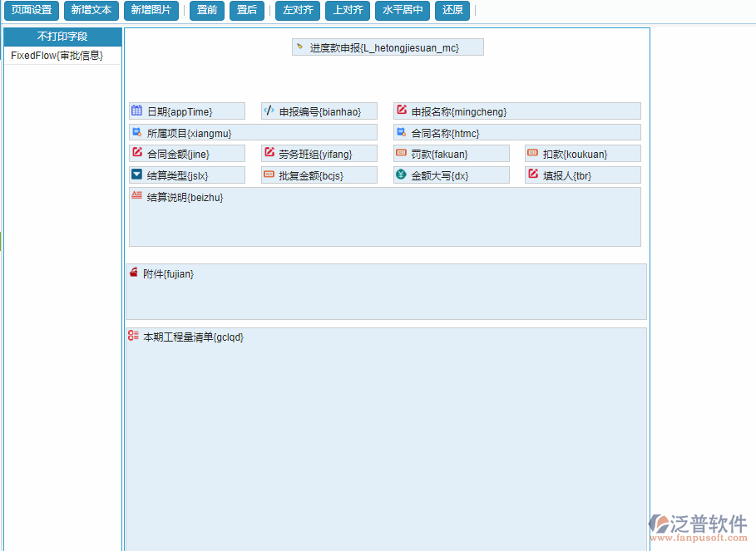Click the list icon on 本期工程量清单{gclqd}
756x551 pixels.
132,336
